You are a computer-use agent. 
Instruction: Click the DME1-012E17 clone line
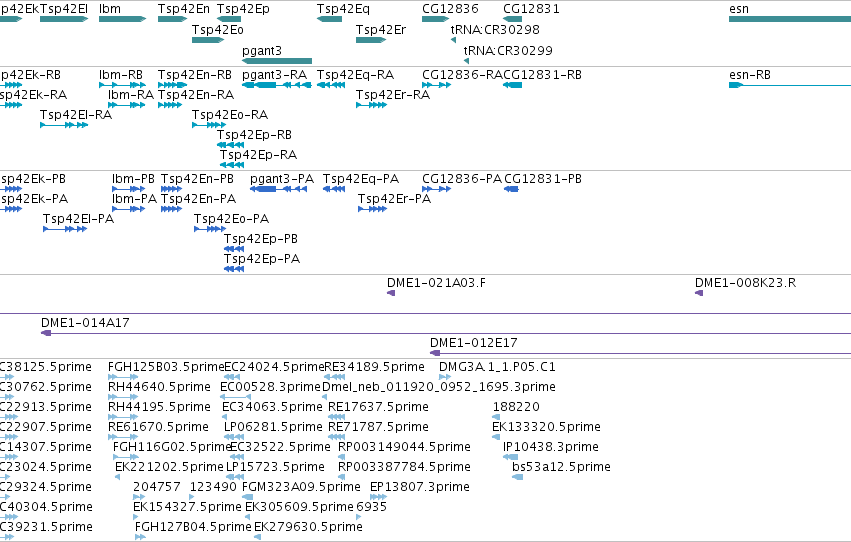(640, 353)
